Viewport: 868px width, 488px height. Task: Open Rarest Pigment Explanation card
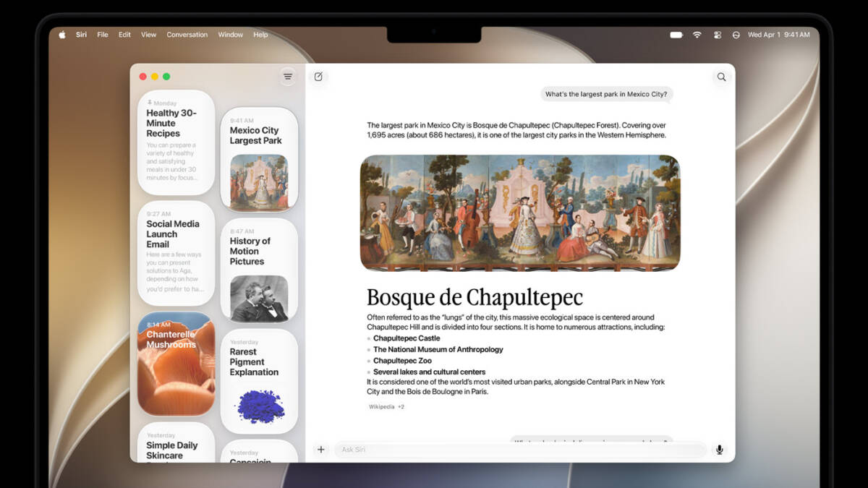pyautogui.click(x=259, y=381)
